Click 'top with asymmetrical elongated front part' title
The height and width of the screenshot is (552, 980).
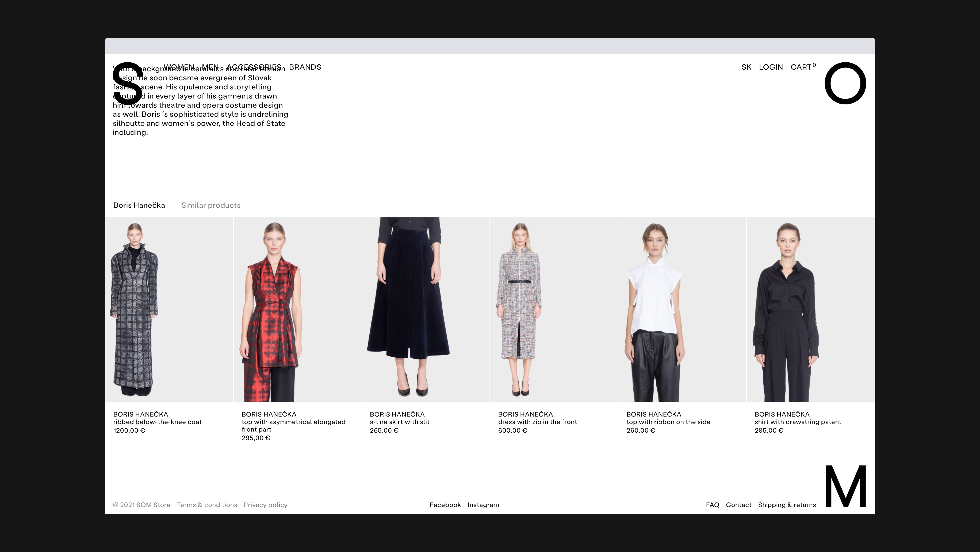click(x=294, y=426)
